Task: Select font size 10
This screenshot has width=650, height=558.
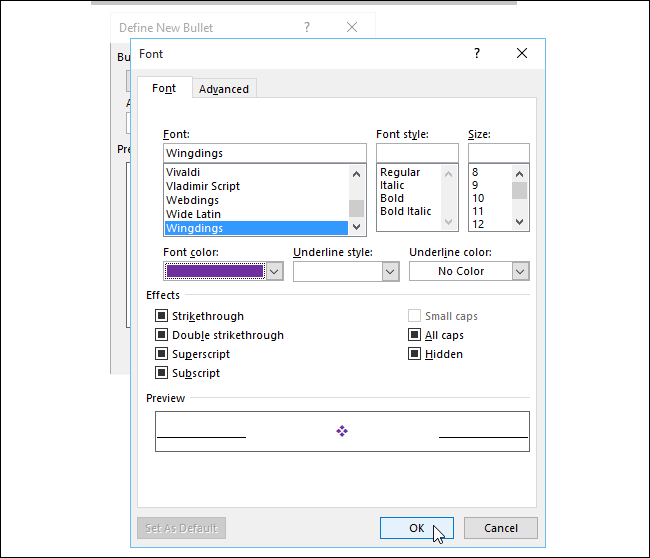Action: point(478,198)
